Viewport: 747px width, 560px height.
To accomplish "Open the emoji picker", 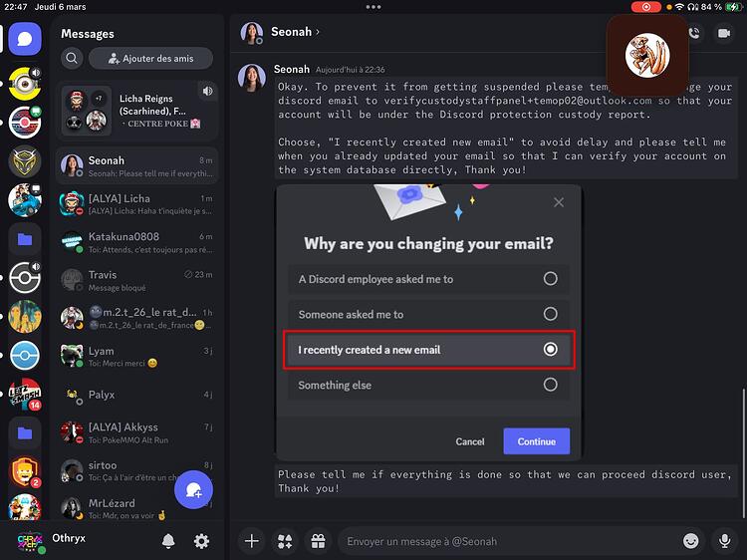I will click(691, 541).
